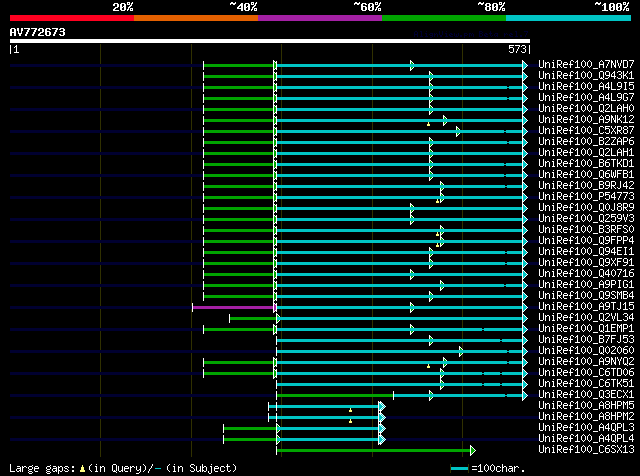This screenshot has height=476, width=640.
Task: Click the yellow gap marker in A9NYQ2 row
Action: coord(428,366)
